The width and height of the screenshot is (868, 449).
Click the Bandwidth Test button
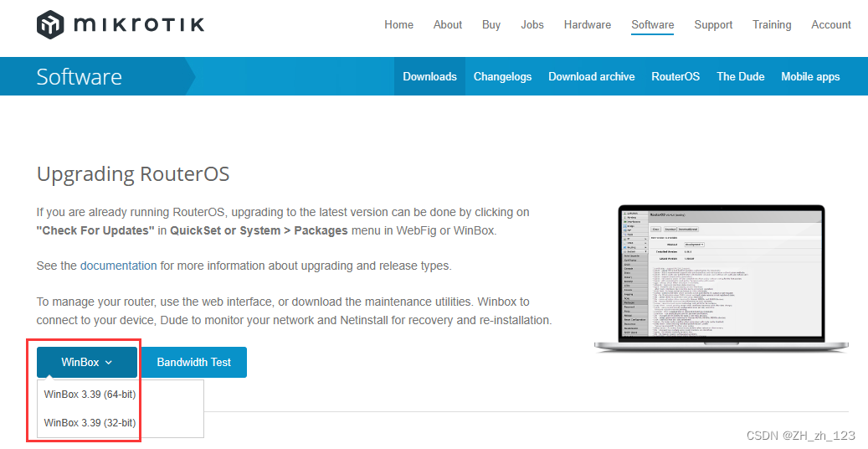[x=193, y=362]
